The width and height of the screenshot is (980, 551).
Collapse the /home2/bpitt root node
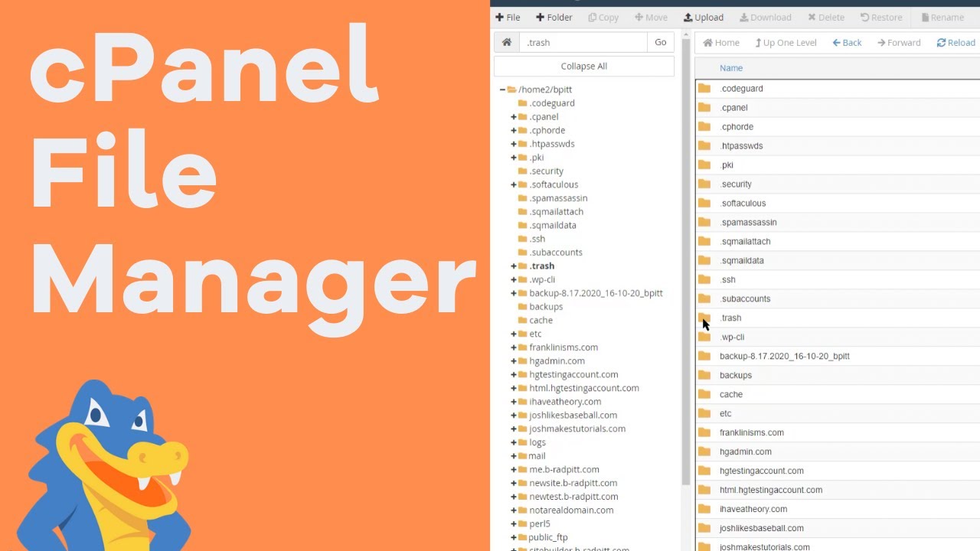pyautogui.click(x=502, y=90)
